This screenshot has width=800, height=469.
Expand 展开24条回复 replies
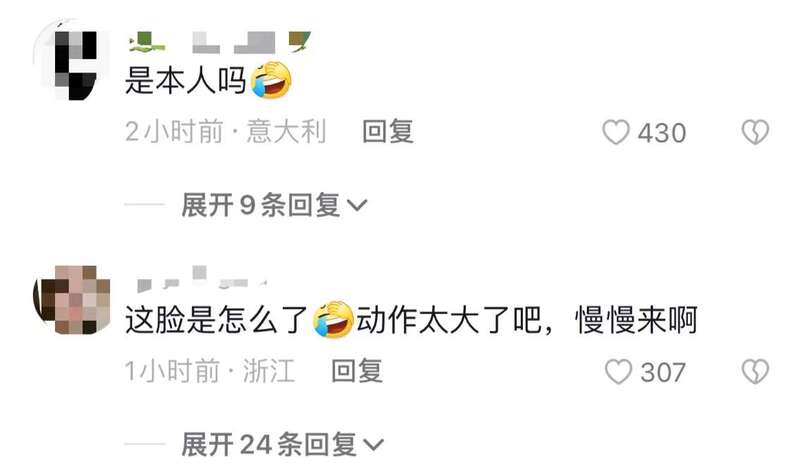[x=282, y=445]
